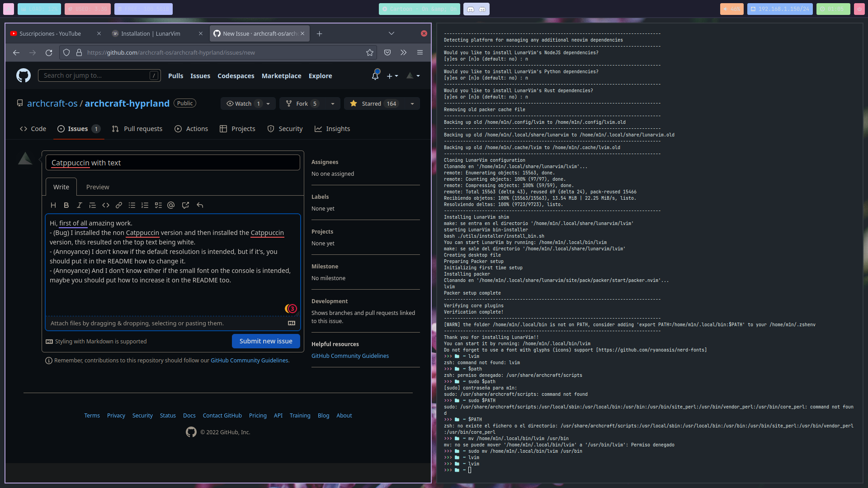This screenshot has width=868, height=488.
Task: Mention a user with the @ icon
Action: click(x=171, y=205)
